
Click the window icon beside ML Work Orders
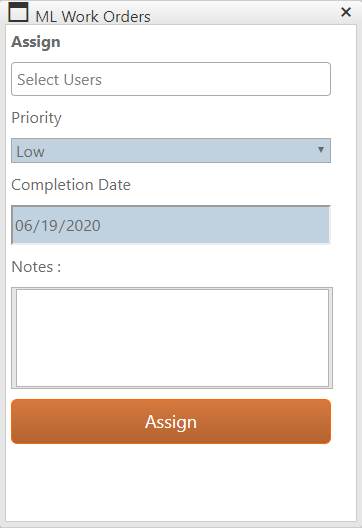(18, 12)
